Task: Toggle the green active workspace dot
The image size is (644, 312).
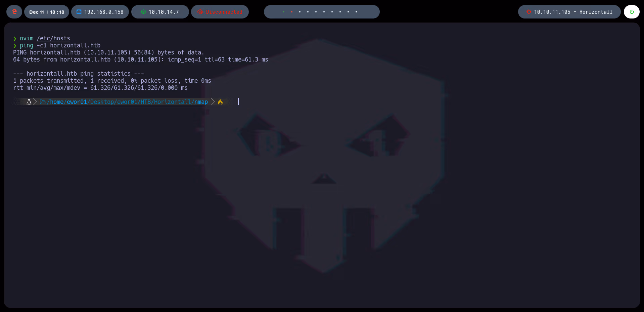Action: pos(284,12)
